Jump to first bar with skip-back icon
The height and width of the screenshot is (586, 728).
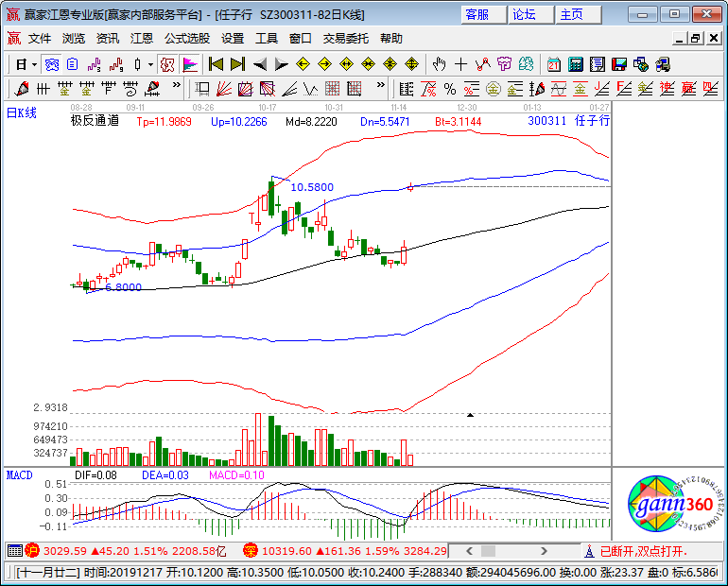click(x=216, y=64)
